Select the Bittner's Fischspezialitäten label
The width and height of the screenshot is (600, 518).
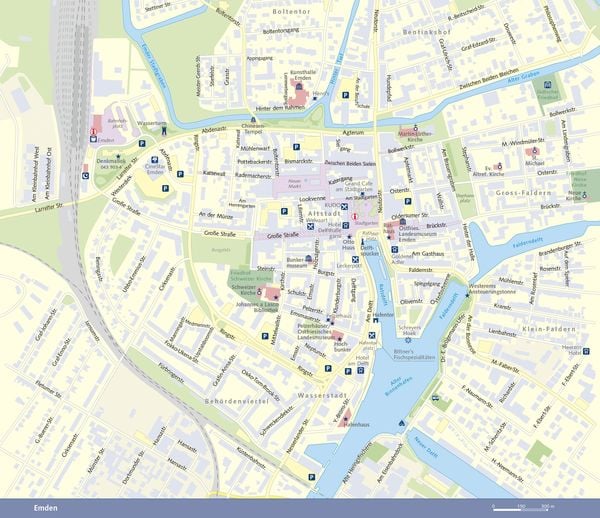[x=414, y=354]
